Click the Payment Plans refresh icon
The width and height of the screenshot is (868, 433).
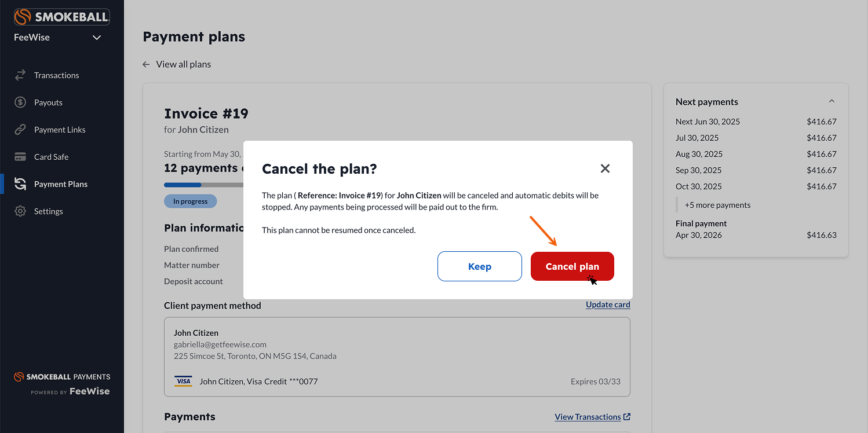click(x=20, y=184)
